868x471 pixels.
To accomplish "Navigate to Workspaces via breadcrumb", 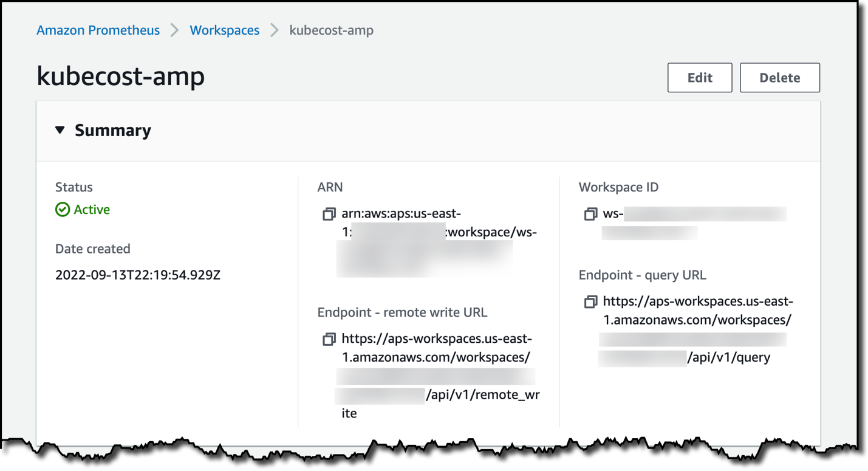I will 224,30.
